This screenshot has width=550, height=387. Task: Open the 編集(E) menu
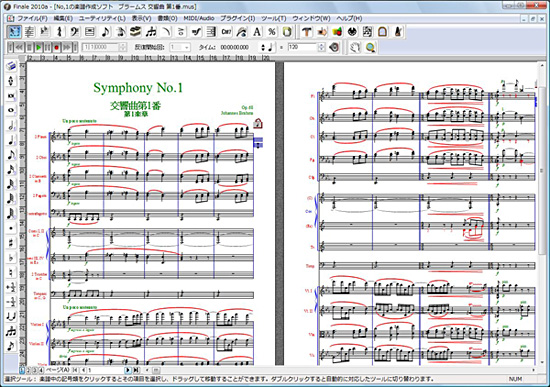click(x=63, y=18)
